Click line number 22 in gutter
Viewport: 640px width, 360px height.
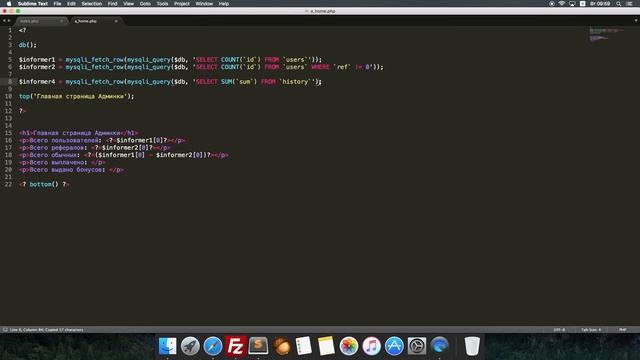[8, 184]
